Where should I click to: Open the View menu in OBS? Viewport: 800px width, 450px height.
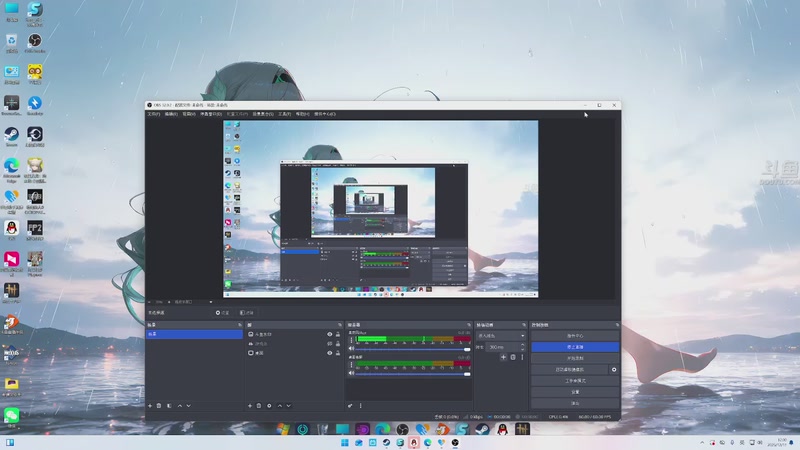tap(189, 114)
